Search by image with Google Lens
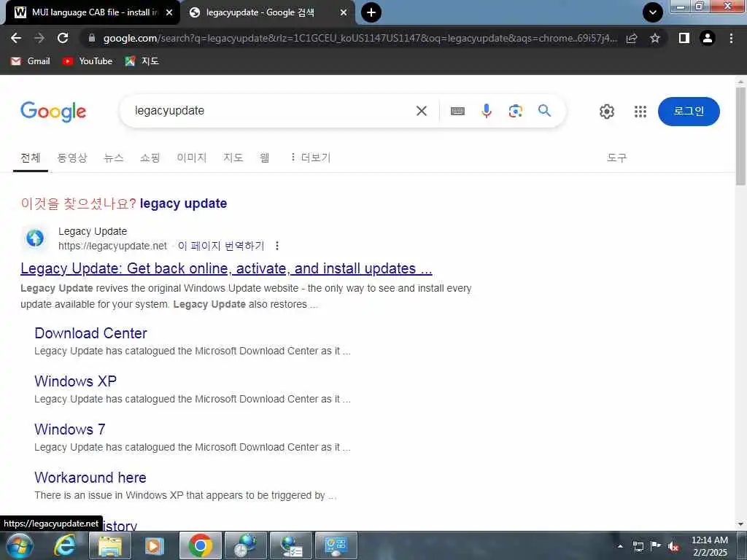This screenshot has width=747, height=560. coord(516,111)
